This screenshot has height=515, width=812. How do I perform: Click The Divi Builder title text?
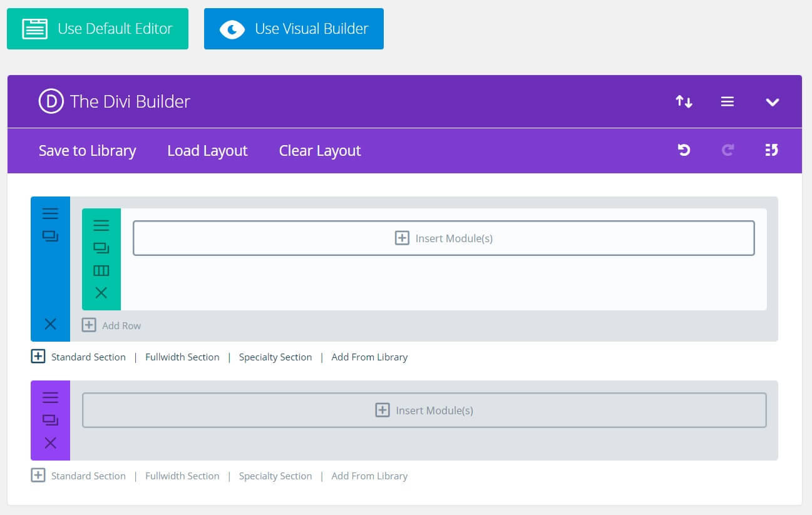[x=130, y=101]
